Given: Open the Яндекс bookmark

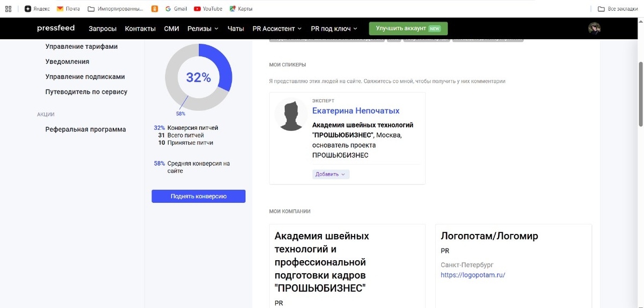Looking at the screenshot, I should 37,9.
